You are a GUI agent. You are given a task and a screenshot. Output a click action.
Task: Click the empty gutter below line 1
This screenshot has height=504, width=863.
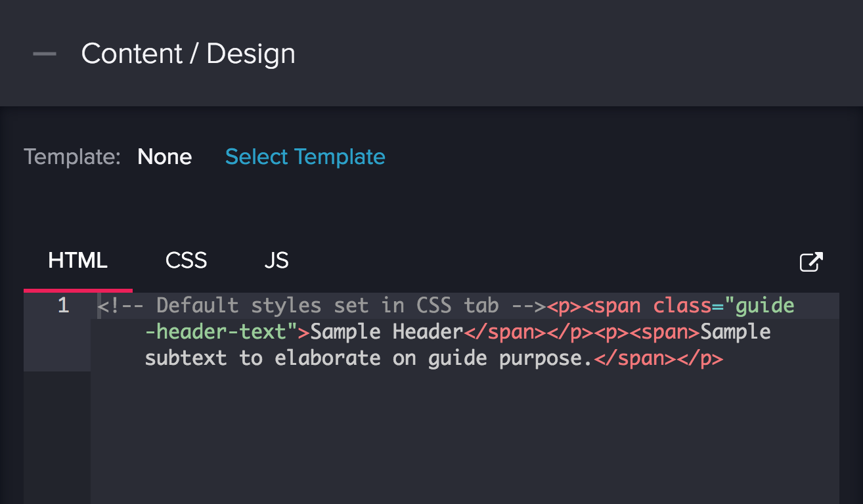coord(57,440)
